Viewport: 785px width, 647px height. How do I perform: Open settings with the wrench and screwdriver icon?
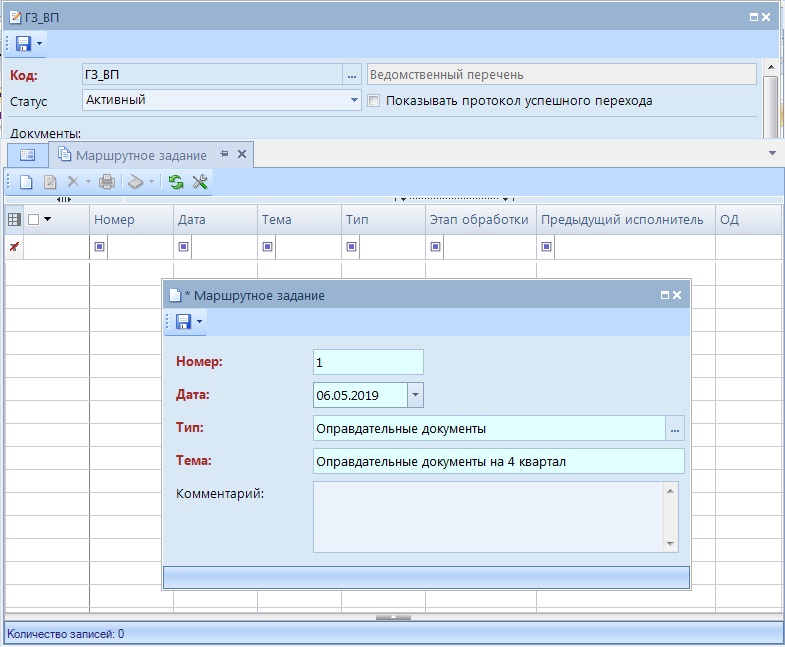point(200,182)
